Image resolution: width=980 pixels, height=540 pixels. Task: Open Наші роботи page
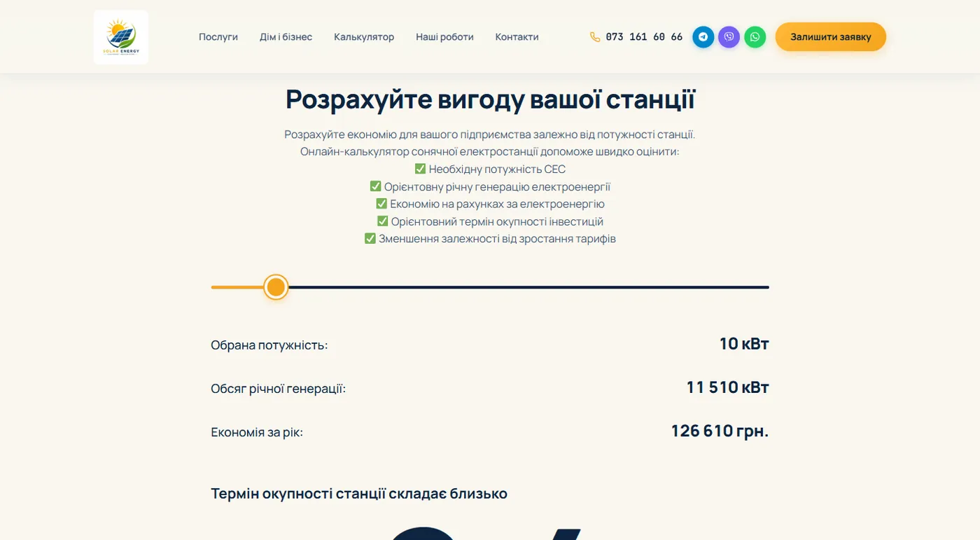444,37
